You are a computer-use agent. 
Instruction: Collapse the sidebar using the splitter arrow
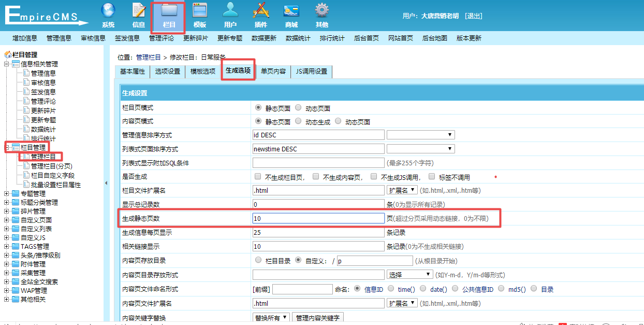click(106, 183)
